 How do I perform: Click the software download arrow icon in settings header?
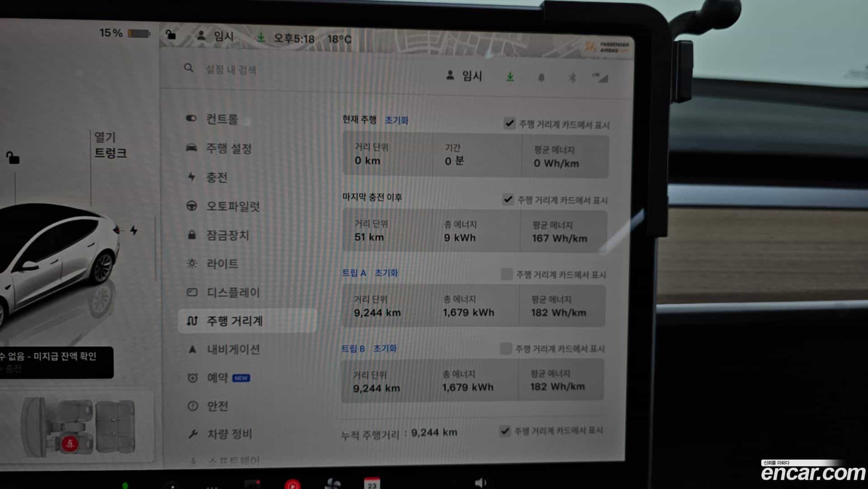[x=510, y=77]
